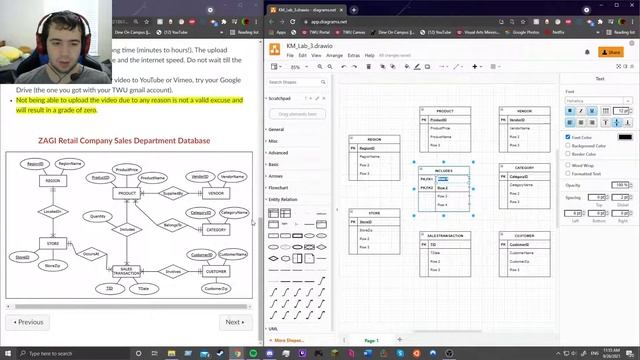Expand the Basic shapes section

(x=273, y=164)
